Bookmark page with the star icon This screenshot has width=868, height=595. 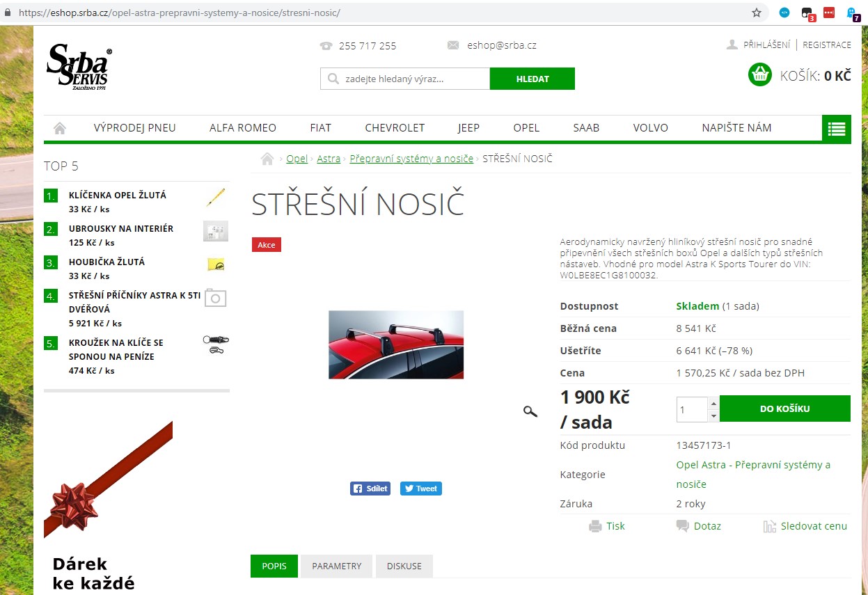(757, 13)
